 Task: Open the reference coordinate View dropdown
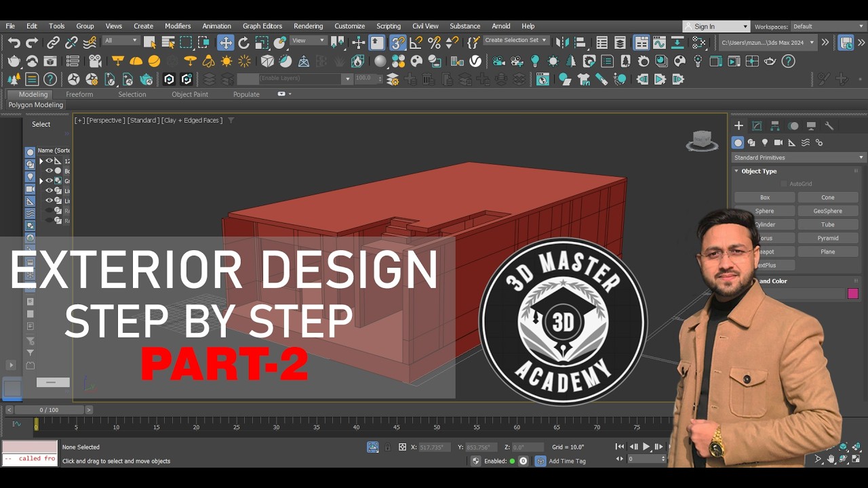click(x=309, y=41)
